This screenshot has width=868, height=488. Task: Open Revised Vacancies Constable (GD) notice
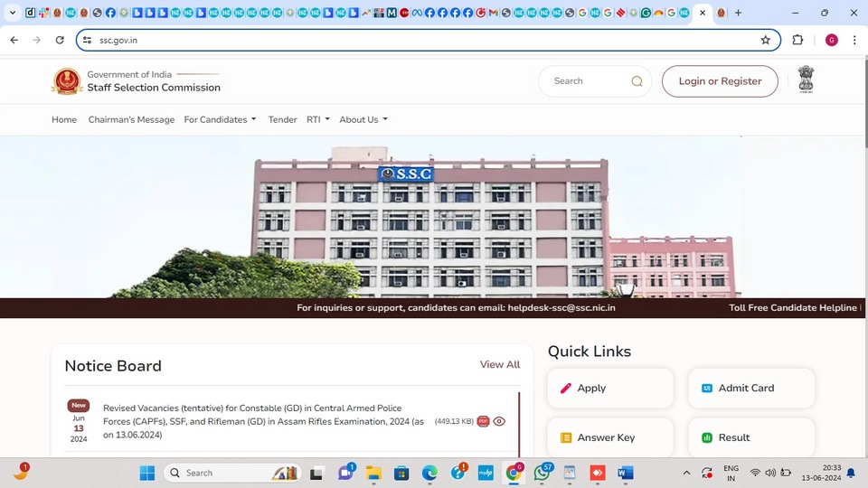[263, 422]
